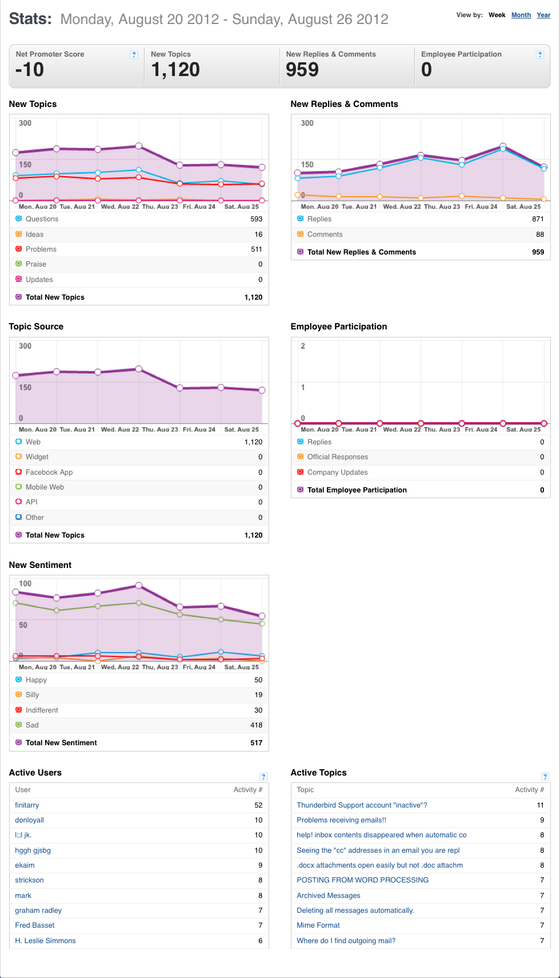
Task: Switch view to Year
Action: (x=543, y=15)
